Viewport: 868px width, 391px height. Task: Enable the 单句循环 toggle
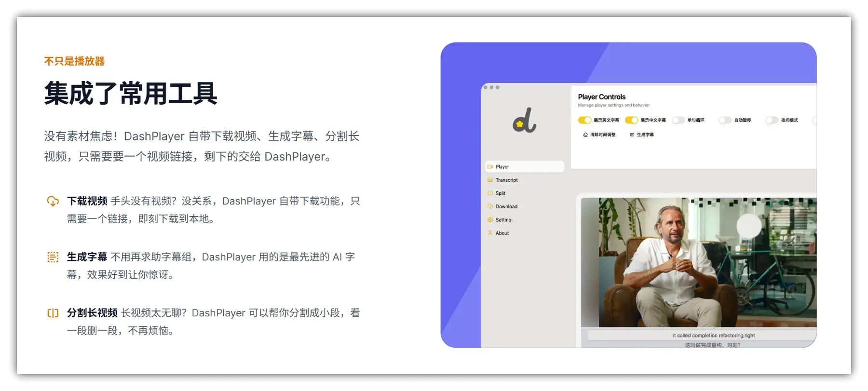[x=678, y=120]
